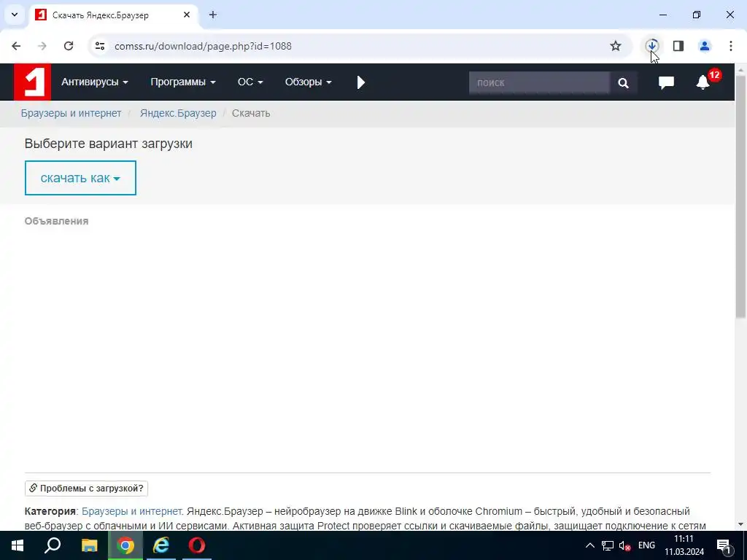Image resolution: width=747 pixels, height=560 pixels.
Task: Open the tab search dropdown arrow
Action: tap(15, 15)
